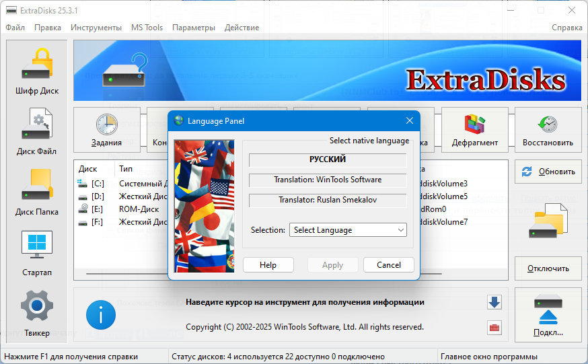
Task: Open the Правка menu
Action: click(48, 28)
